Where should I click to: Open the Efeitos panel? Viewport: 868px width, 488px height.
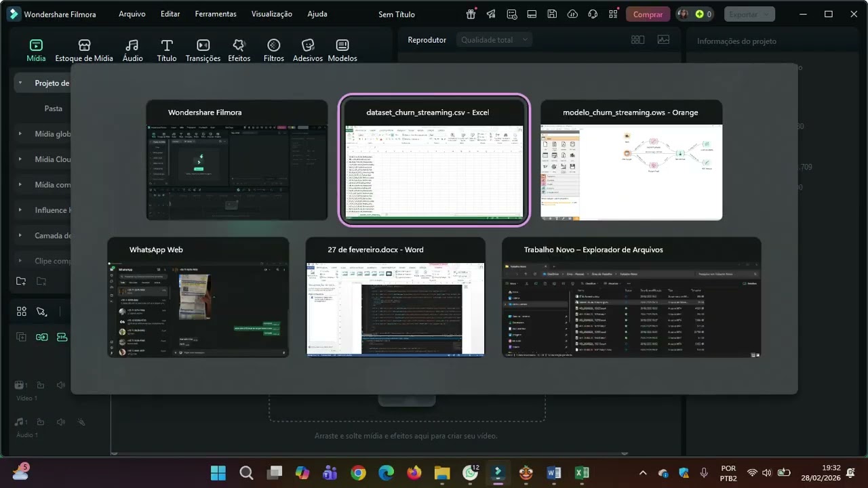pos(239,51)
